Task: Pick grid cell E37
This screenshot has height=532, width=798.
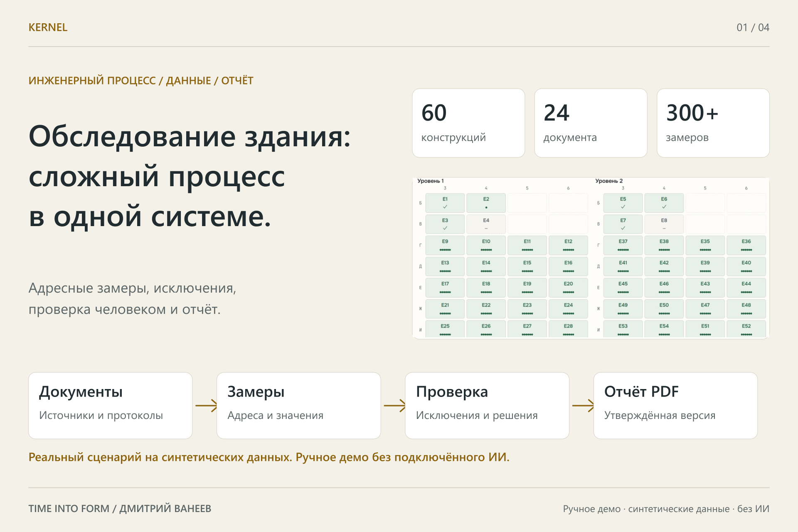Action: 623,245
